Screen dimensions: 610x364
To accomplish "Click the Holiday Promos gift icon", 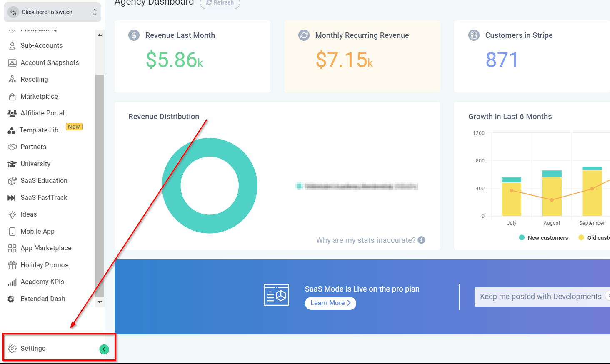I will click(12, 265).
